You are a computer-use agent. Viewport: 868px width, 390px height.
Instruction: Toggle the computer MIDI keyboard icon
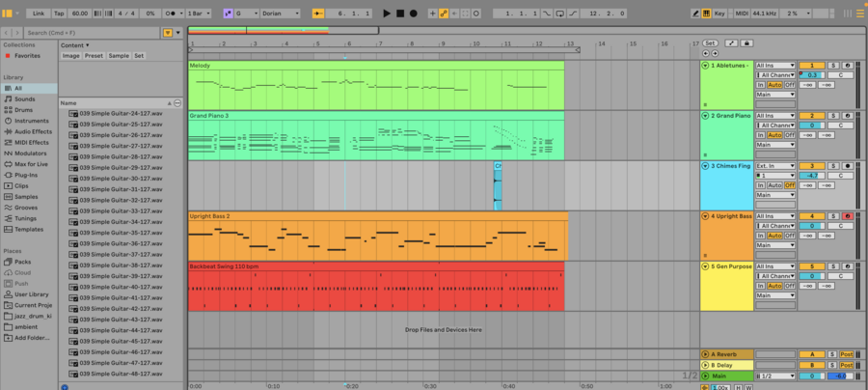[x=706, y=14]
